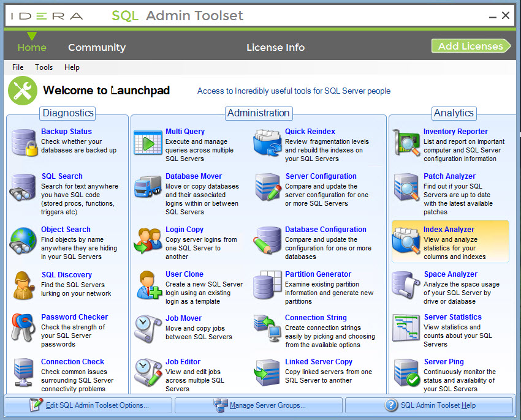Click Manage Server Groups button

(259, 405)
